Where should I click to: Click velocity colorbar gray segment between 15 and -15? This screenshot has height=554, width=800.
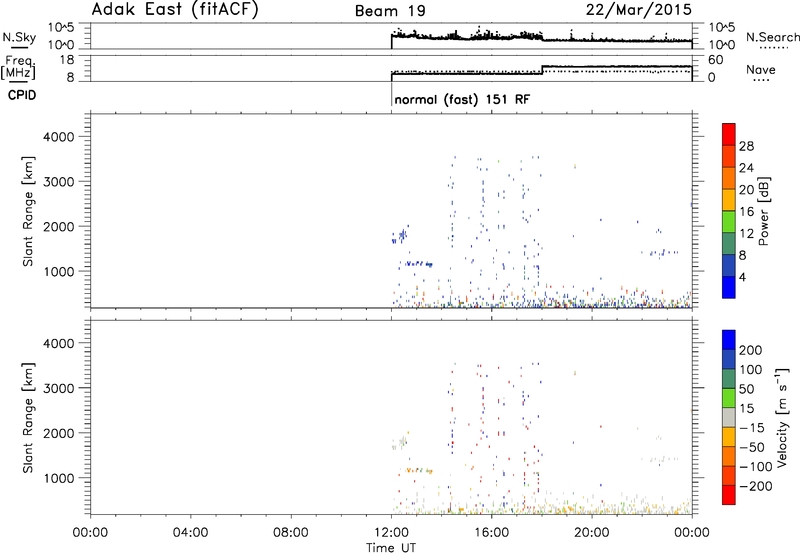click(729, 418)
